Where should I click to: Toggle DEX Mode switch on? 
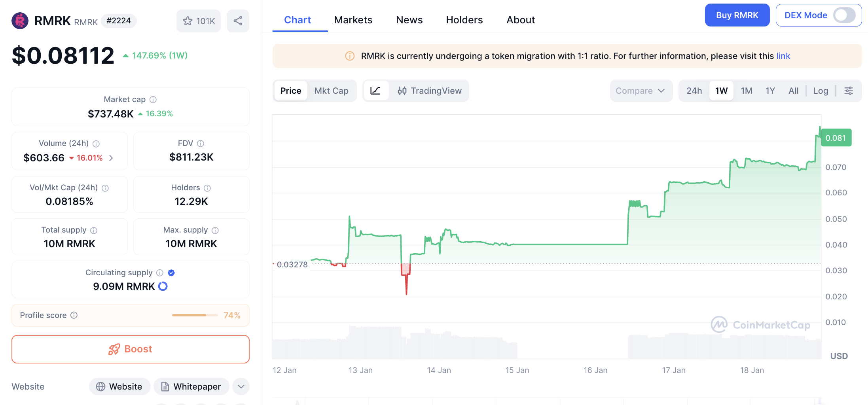click(x=844, y=15)
